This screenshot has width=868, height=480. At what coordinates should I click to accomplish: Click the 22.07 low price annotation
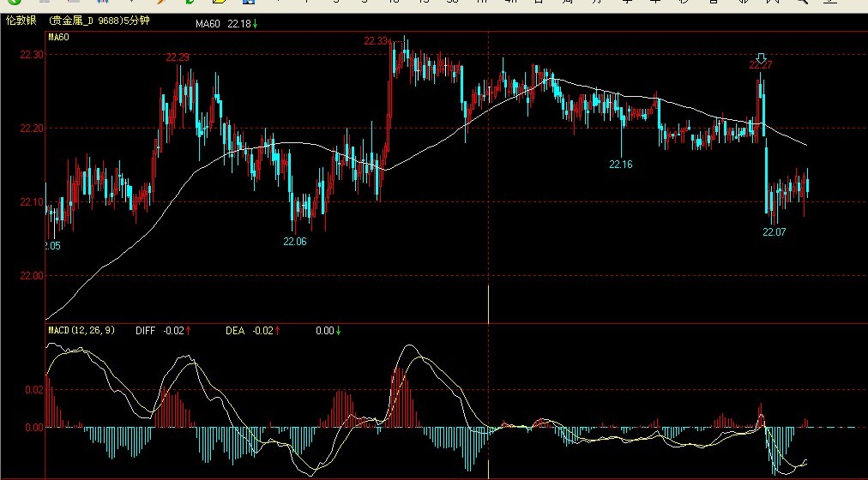[x=774, y=232]
